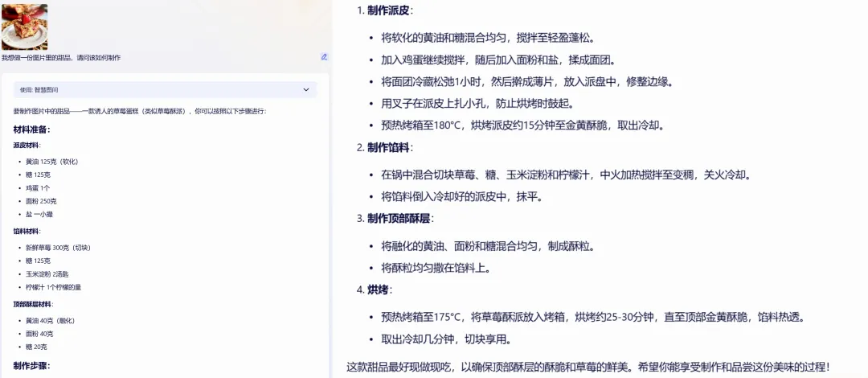
Task: Click the step 2 heading 制作馅料
Action: click(388, 147)
